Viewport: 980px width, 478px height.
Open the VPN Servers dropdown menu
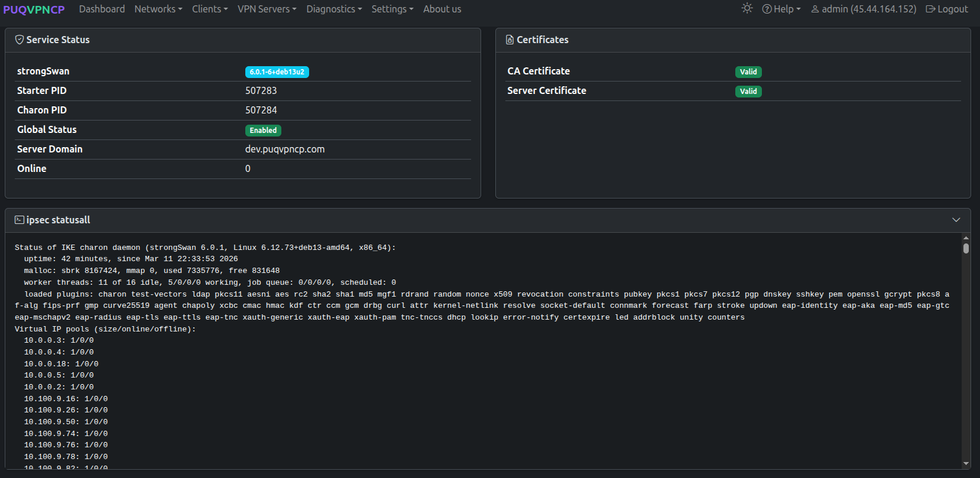pyautogui.click(x=267, y=9)
